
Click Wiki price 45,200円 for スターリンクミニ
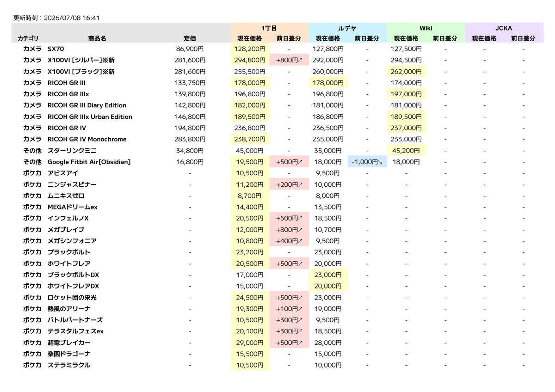click(x=407, y=151)
